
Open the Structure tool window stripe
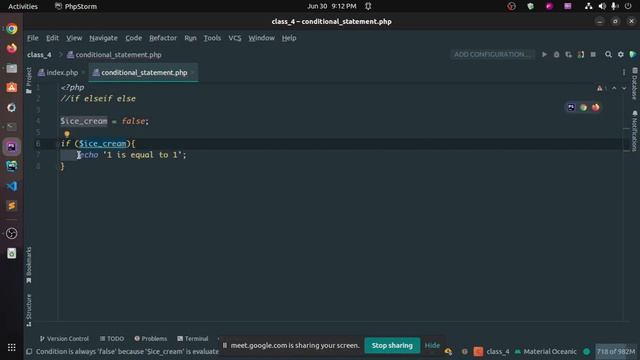(29, 310)
